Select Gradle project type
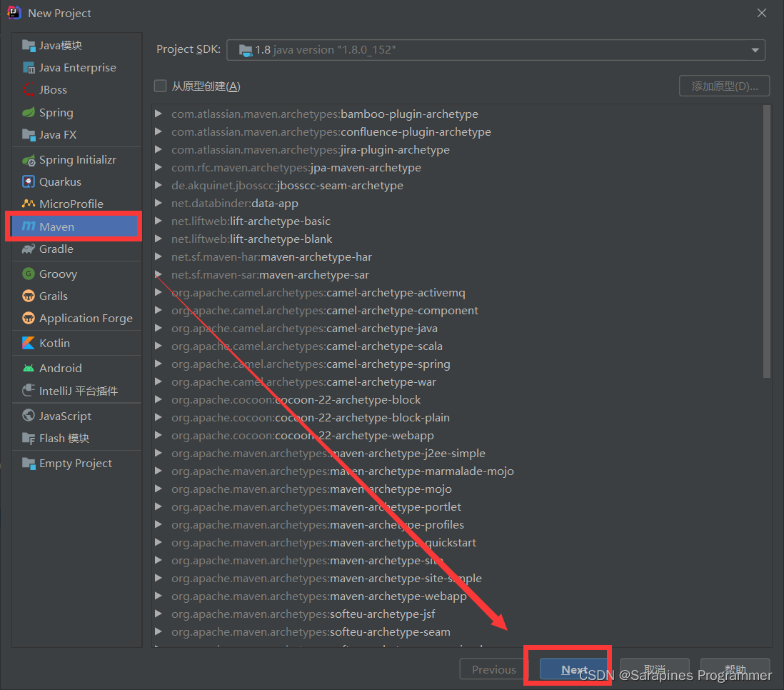784x690 pixels. pos(76,249)
